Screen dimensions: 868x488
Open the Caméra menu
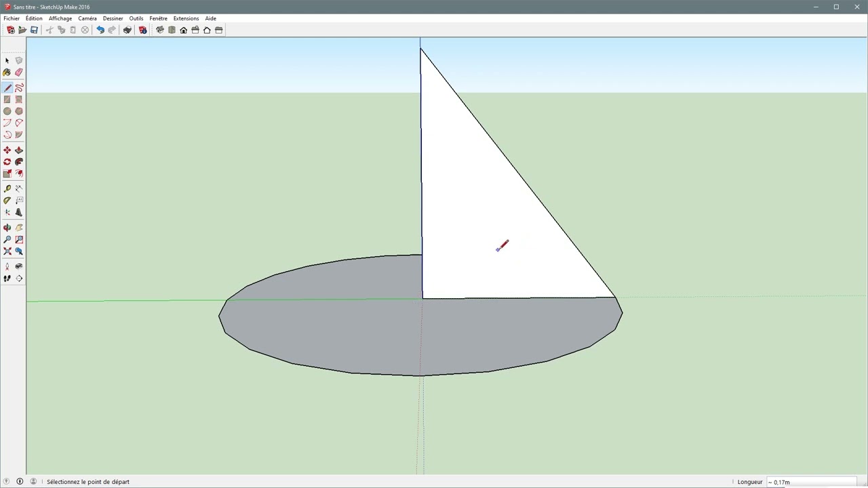(87, 18)
